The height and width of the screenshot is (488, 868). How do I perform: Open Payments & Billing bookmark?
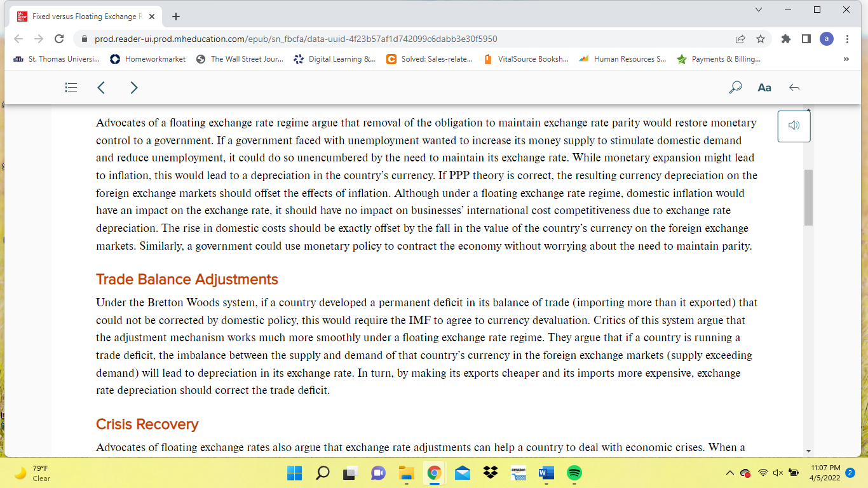pyautogui.click(x=719, y=59)
